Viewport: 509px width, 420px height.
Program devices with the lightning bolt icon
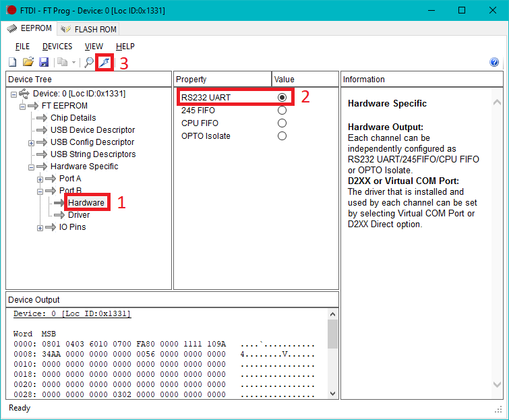pyautogui.click(x=104, y=62)
